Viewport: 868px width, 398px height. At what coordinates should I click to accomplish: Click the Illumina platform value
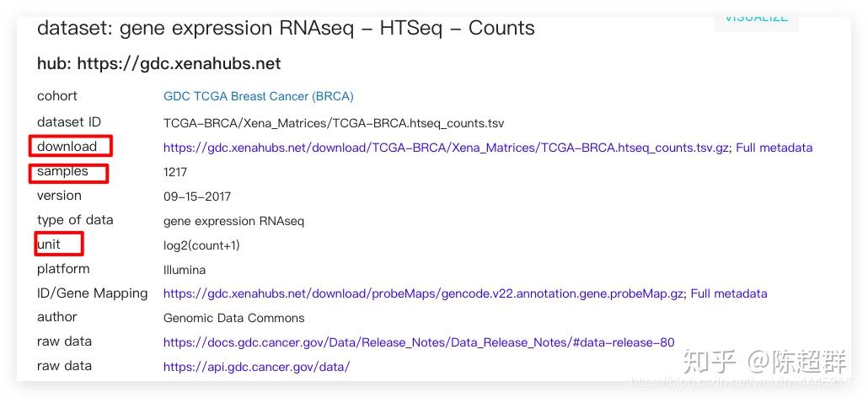click(185, 270)
